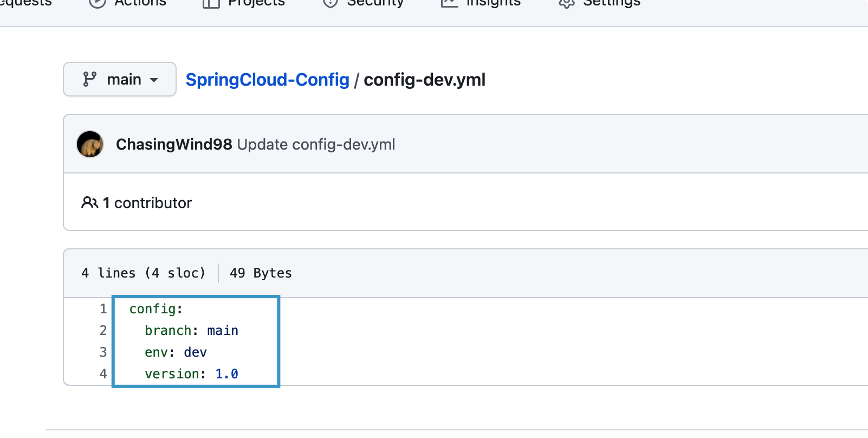Click the Settings gear icon

point(566,3)
